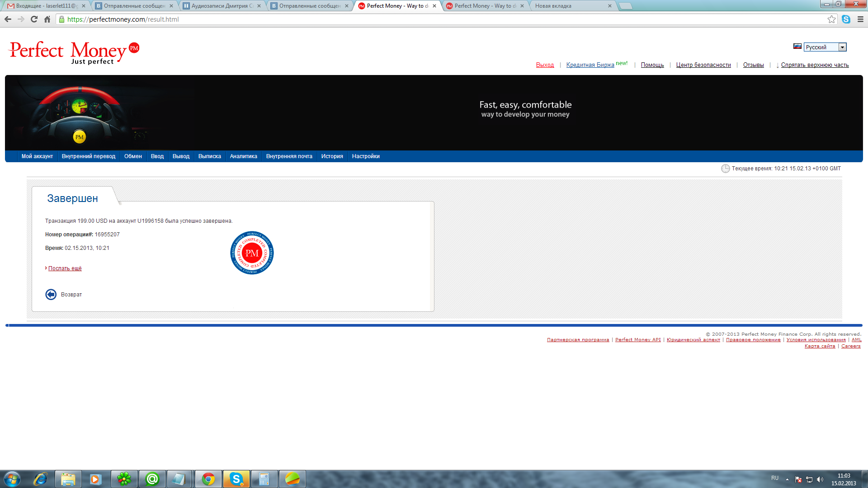Click the browser Forward arrow
868x488 pixels.
(21, 19)
